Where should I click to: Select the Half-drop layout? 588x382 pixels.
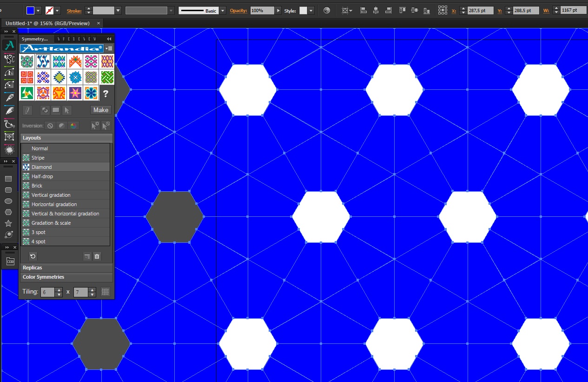66,176
